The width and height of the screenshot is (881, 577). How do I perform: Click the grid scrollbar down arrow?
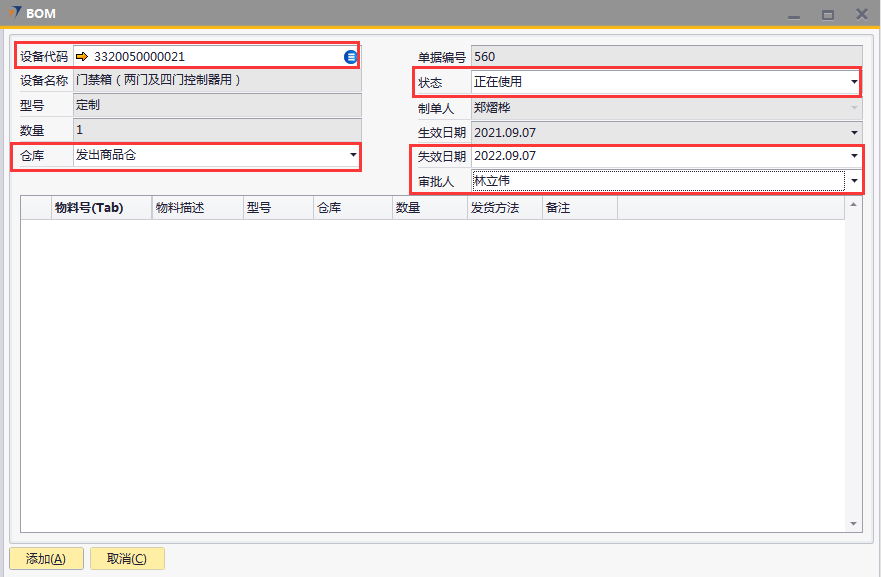tap(854, 523)
